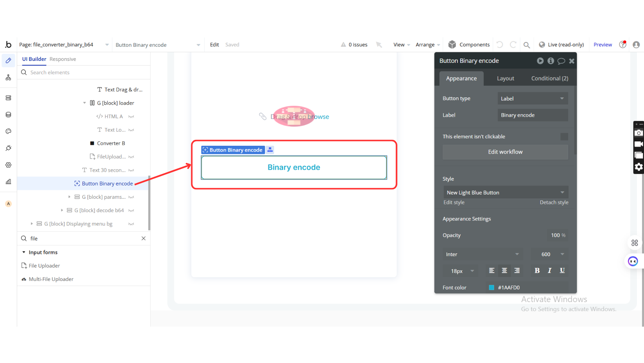The width and height of the screenshot is (644, 363).
Task: Click the 0 issues indicator
Action: 354,45
